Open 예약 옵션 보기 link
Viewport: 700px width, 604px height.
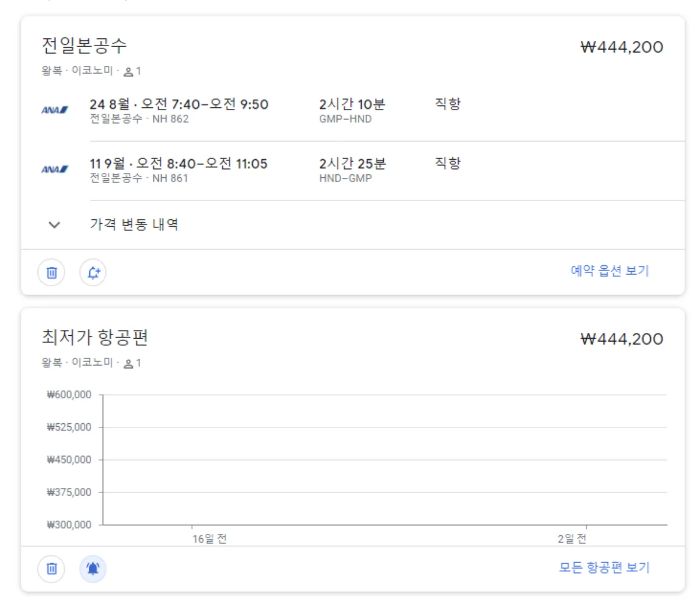click(x=610, y=271)
